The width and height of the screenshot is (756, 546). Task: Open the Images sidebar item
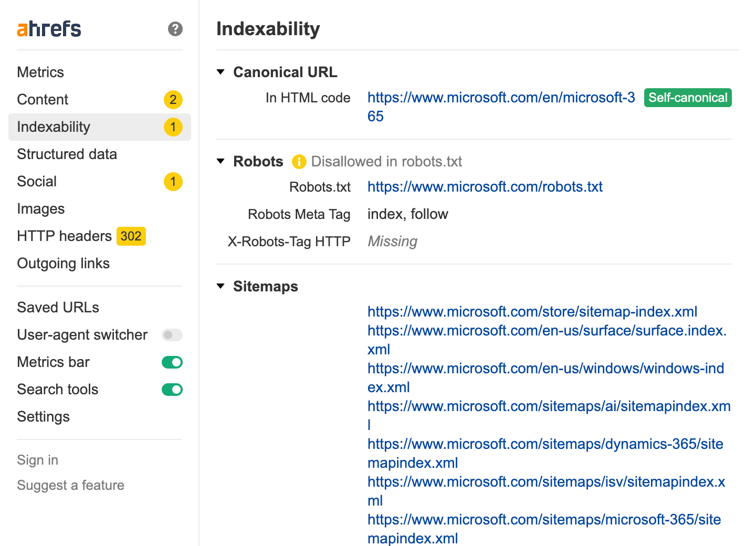click(100, 209)
